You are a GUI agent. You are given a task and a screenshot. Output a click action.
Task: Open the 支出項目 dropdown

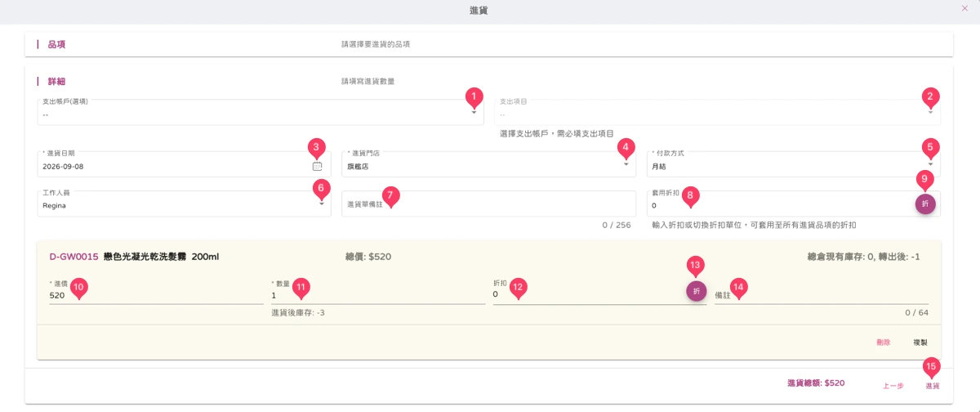(718, 112)
